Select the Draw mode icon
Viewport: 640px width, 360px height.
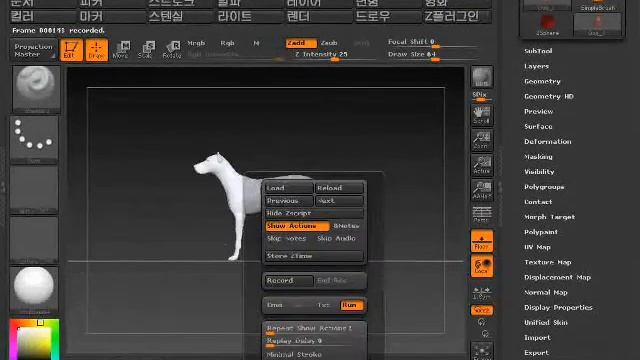[97, 50]
